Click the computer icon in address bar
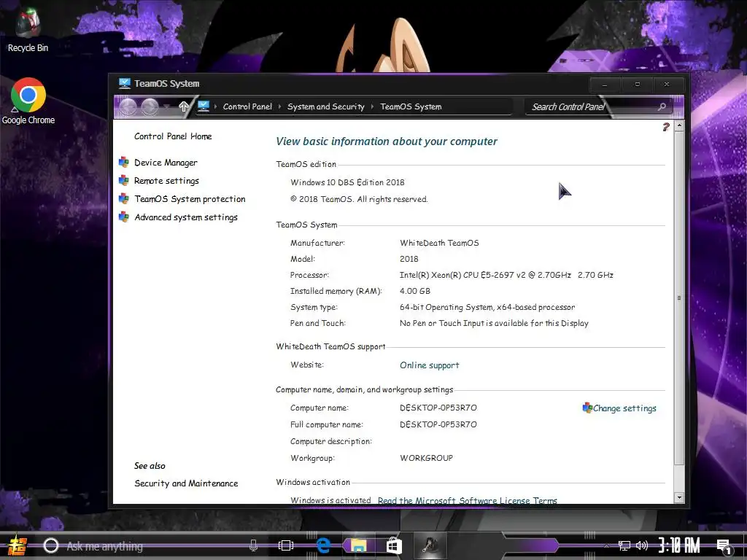Image resolution: width=747 pixels, height=560 pixels. coord(204,106)
